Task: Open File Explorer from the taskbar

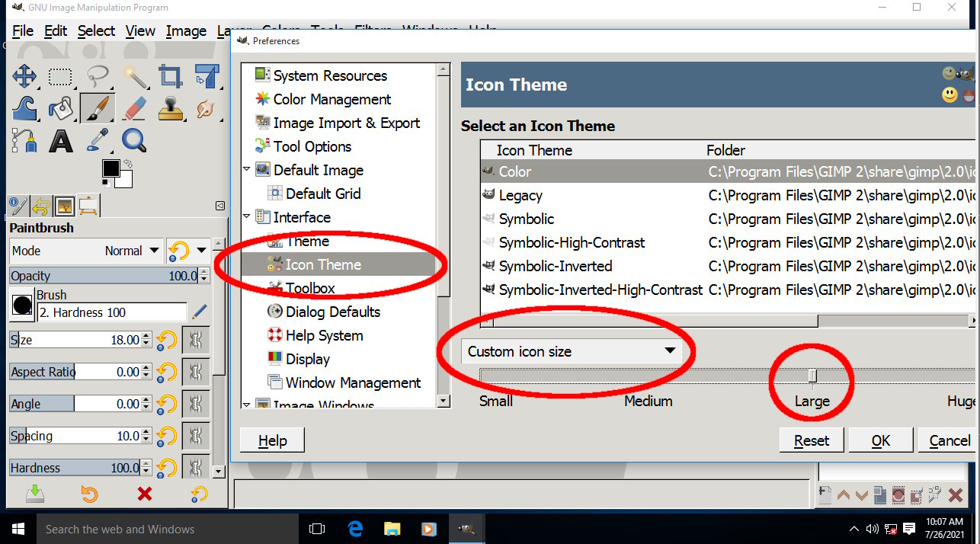Action: tap(392, 529)
